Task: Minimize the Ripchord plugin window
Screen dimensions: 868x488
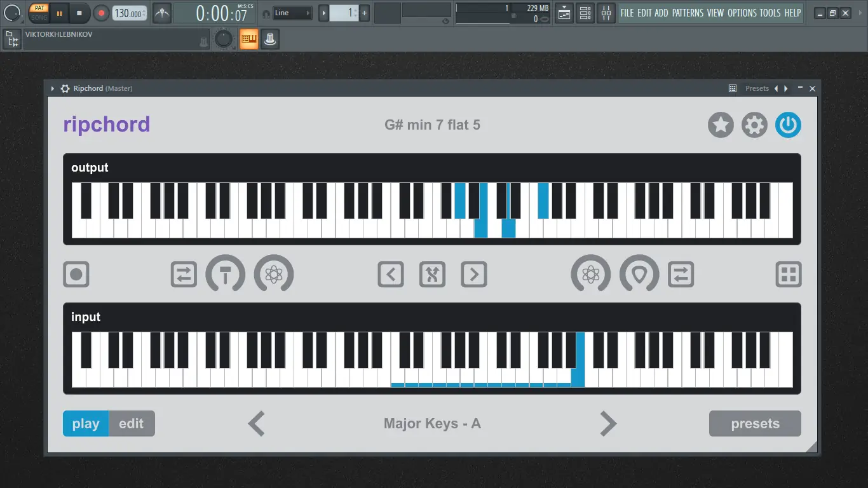Action: [800, 88]
